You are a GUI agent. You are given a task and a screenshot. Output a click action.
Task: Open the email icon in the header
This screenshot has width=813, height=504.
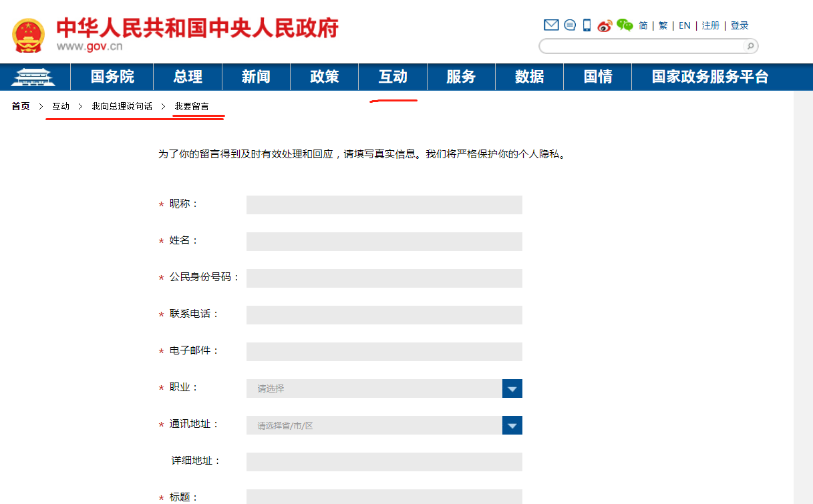coord(550,25)
